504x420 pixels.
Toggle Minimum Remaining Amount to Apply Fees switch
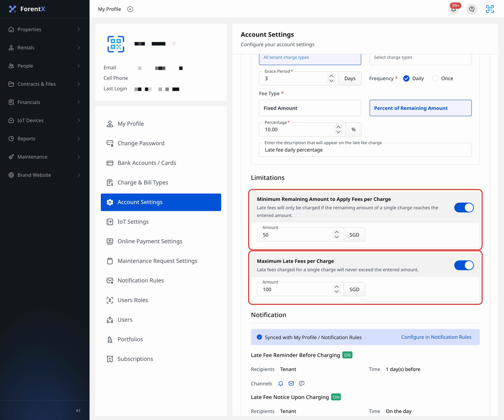pos(464,208)
